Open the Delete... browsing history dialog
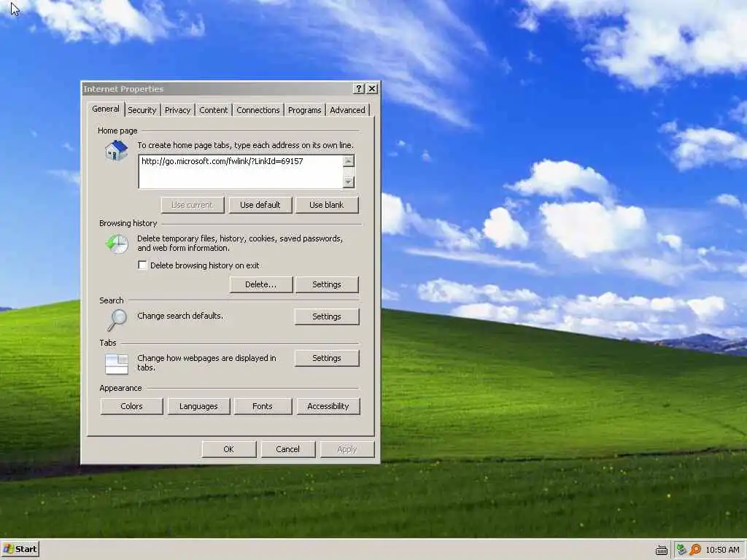 (x=260, y=284)
